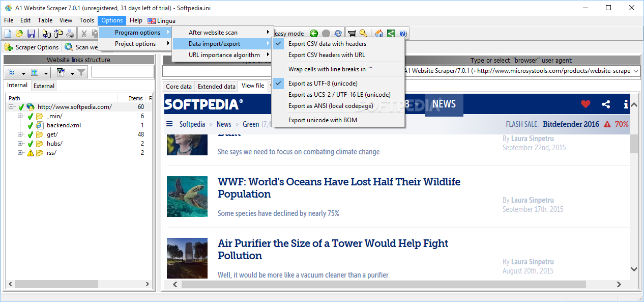The image size is (644, 302).
Task: Click the gray funnel filter icon
Action: click(81, 72)
